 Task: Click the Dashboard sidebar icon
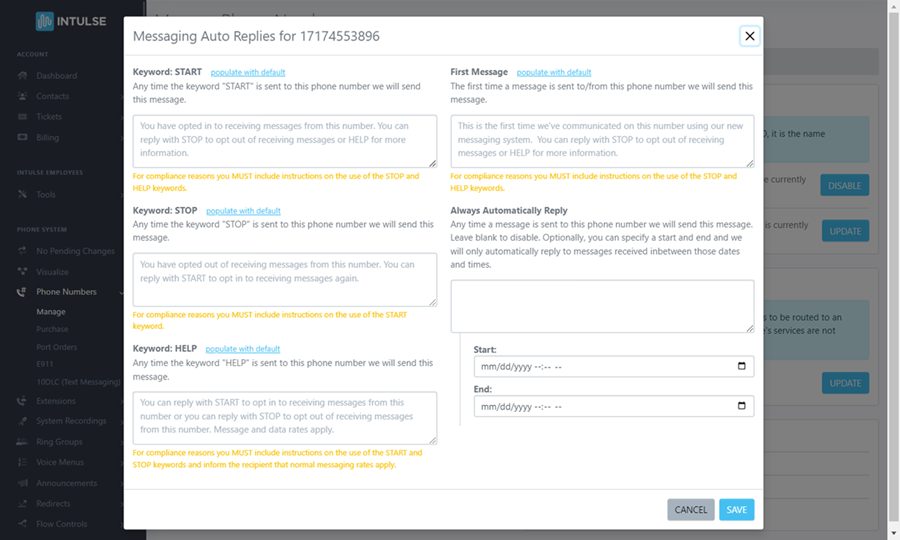pos(23,76)
